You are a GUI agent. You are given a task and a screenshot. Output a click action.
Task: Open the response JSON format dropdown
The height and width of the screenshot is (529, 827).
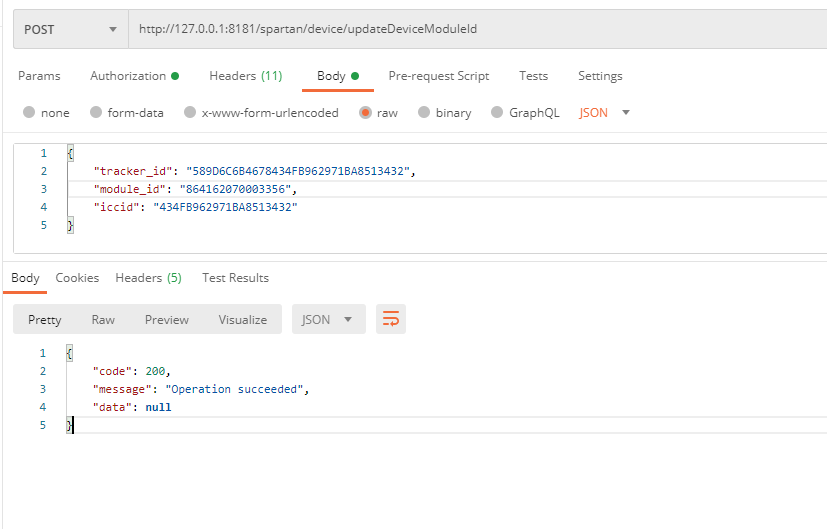(x=327, y=319)
